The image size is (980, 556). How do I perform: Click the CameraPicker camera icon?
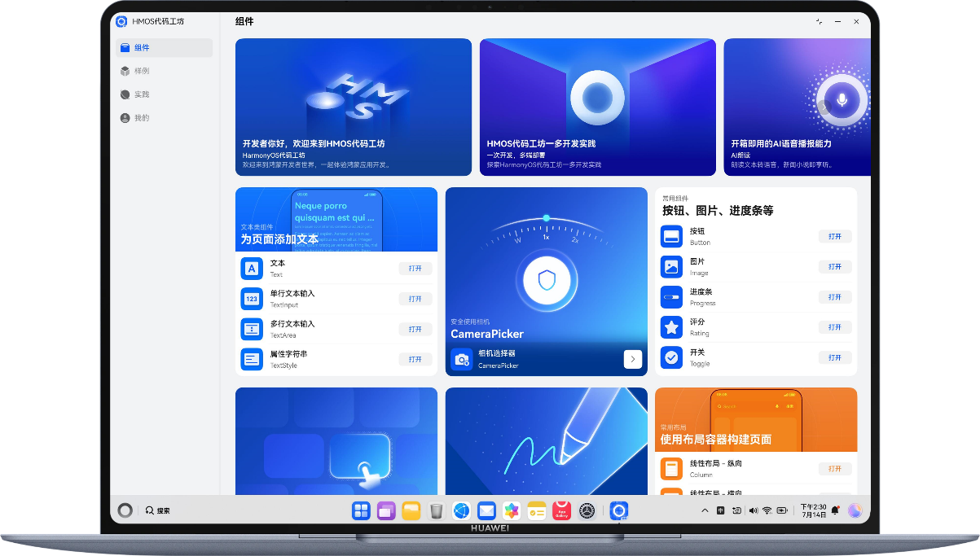pos(463,358)
